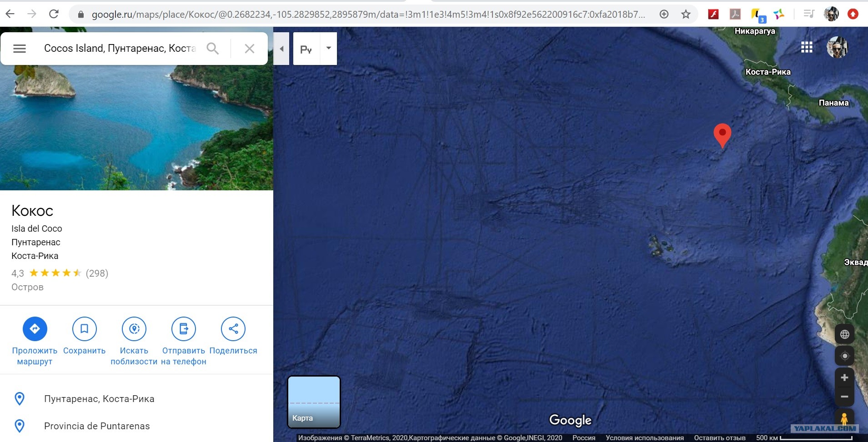Open the Условия использования terms link

point(645,438)
